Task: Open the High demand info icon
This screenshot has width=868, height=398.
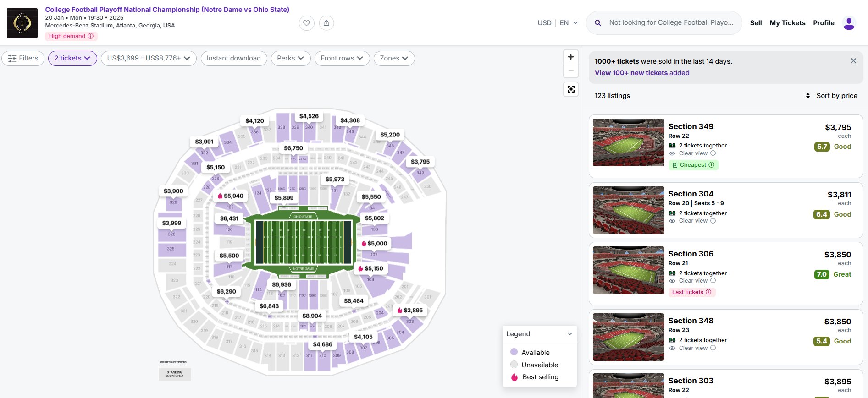Action: pyautogui.click(x=91, y=36)
